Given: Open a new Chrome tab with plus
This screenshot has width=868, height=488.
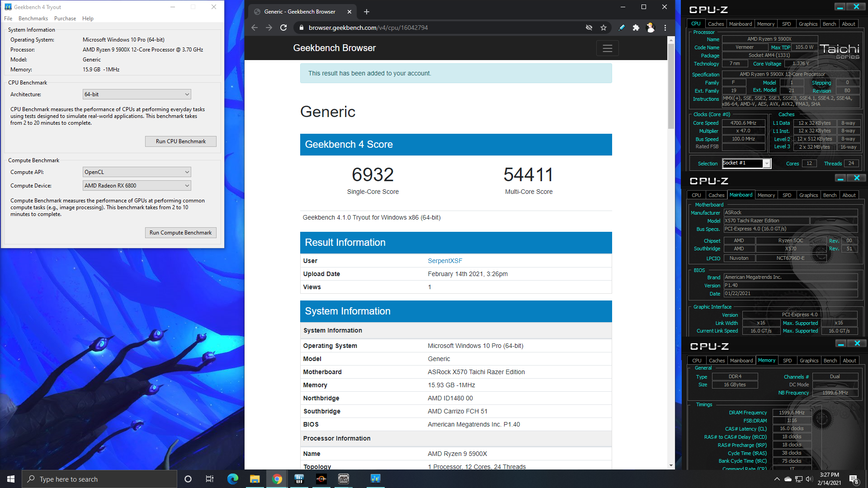Looking at the screenshot, I should pos(367,12).
